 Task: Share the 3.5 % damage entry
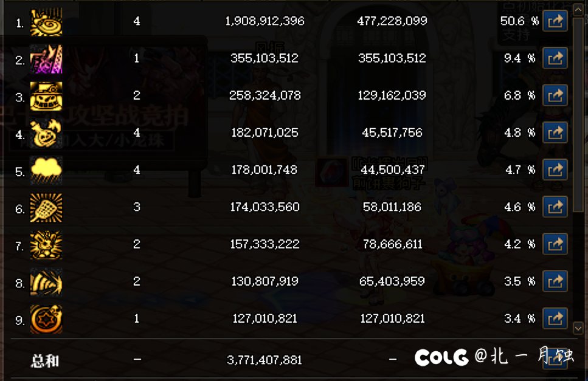tap(555, 281)
